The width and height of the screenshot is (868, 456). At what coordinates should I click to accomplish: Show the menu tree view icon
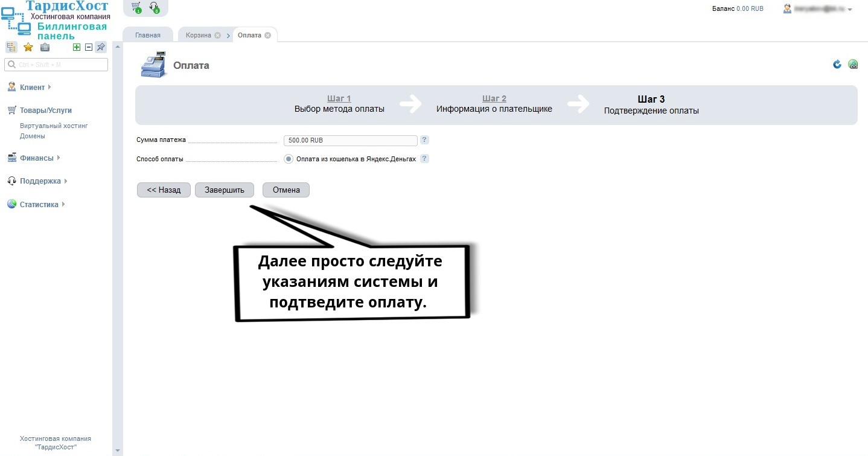point(12,47)
